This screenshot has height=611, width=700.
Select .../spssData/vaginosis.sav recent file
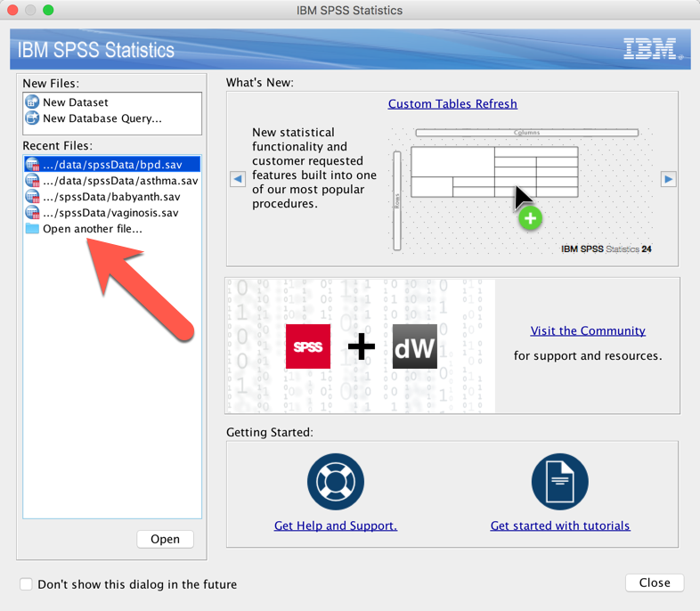tap(112, 213)
